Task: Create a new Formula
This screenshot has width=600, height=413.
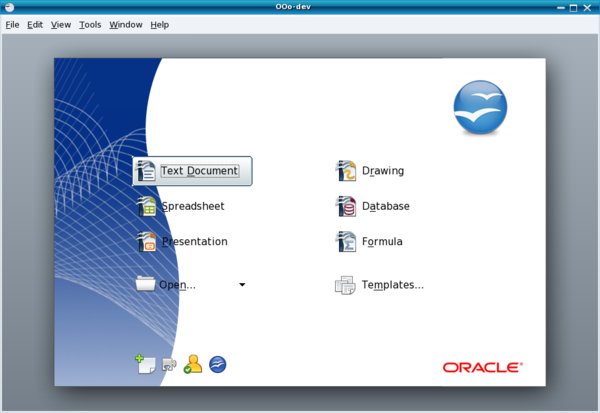Action: click(x=382, y=242)
